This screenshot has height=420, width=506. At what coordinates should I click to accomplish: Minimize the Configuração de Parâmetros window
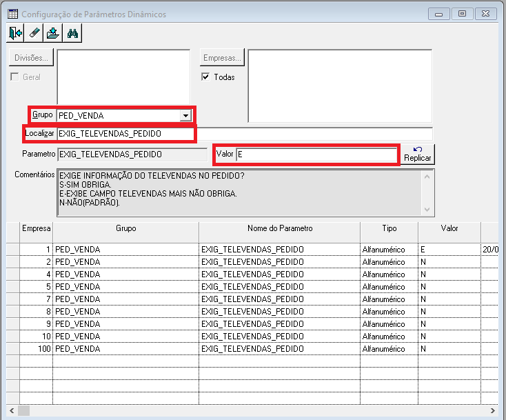pyautogui.click(x=438, y=14)
